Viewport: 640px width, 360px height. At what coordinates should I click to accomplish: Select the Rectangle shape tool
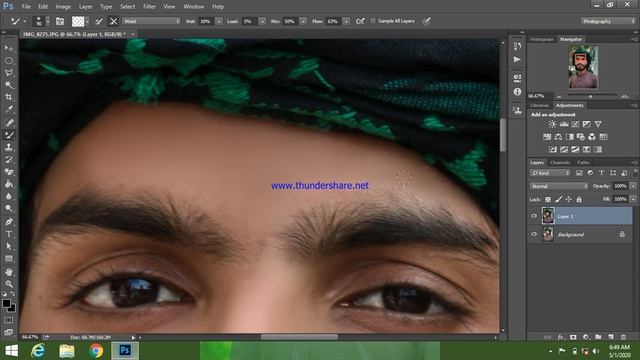pos(9,258)
